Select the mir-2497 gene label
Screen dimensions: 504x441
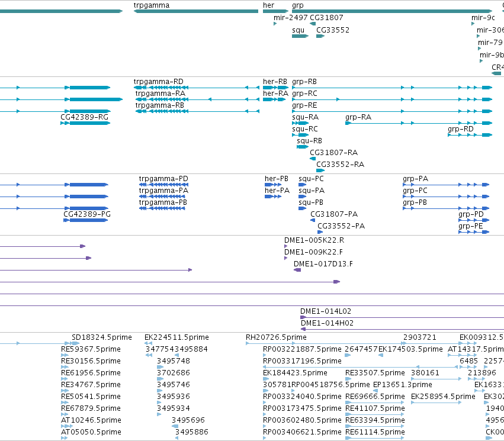(291, 18)
